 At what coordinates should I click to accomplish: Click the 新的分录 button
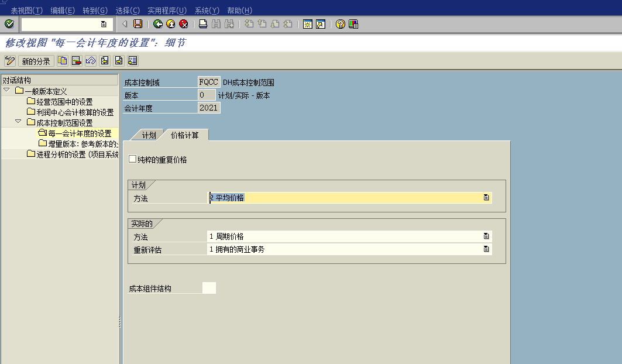click(x=36, y=61)
